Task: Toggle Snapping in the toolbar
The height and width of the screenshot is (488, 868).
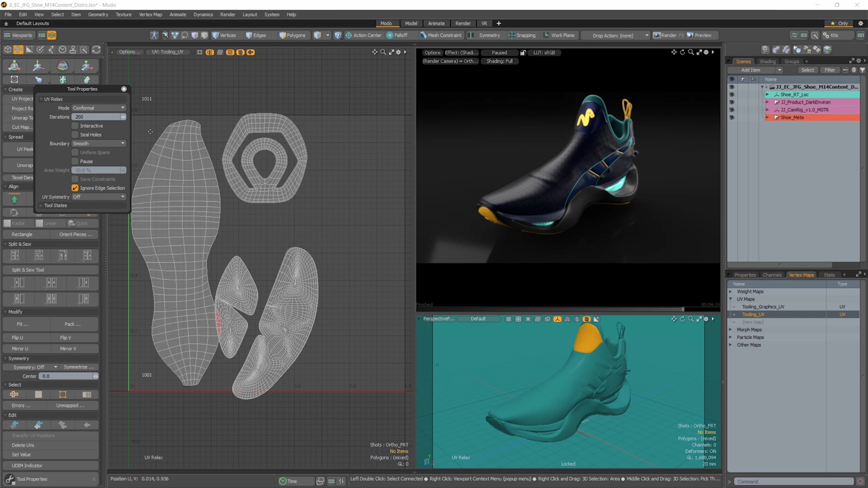Action: [x=522, y=35]
